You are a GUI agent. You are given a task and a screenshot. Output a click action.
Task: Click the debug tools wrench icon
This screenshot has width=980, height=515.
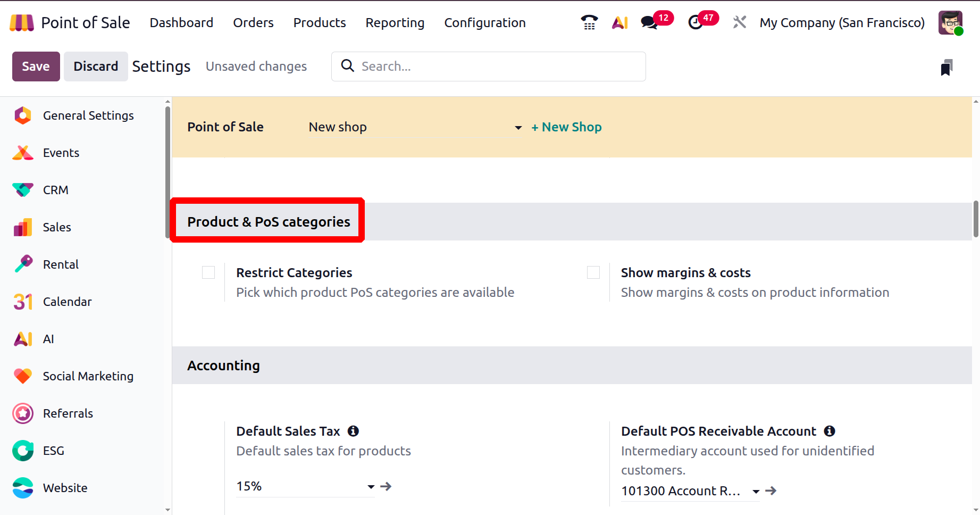tap(739, 22)
